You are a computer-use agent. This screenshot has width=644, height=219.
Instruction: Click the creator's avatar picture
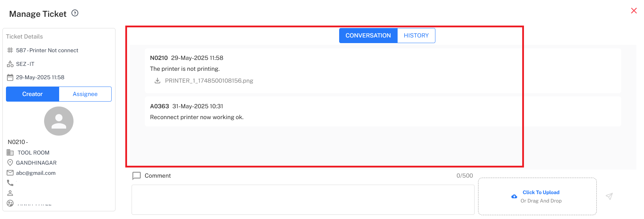59,121
